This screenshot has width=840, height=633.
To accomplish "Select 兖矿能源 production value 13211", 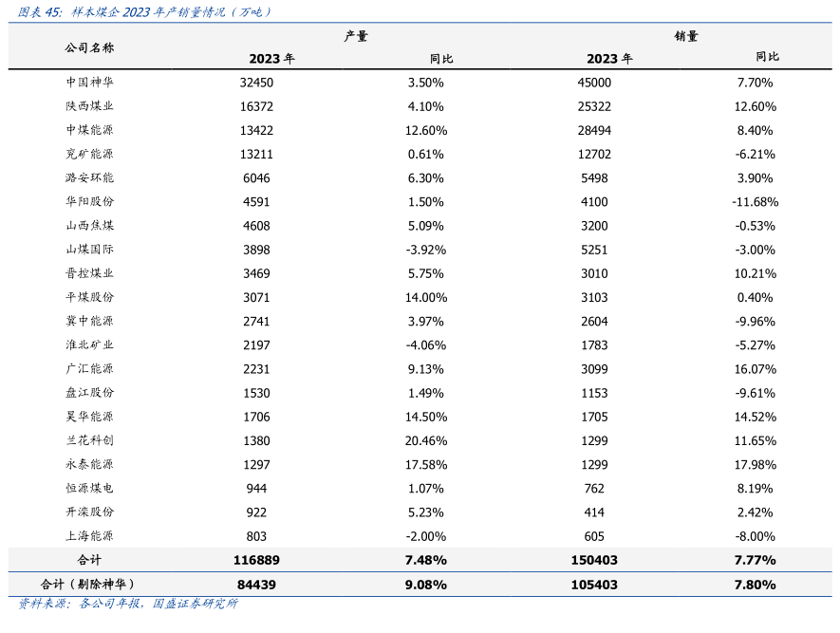I will (x=256, y=154).
